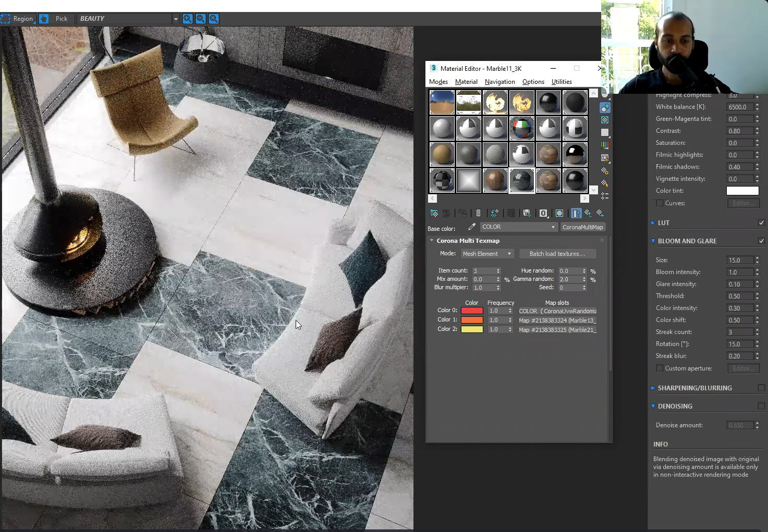The image size is (768, 532).
Task: Click the Get Material icon
Action: click(434, 213)
